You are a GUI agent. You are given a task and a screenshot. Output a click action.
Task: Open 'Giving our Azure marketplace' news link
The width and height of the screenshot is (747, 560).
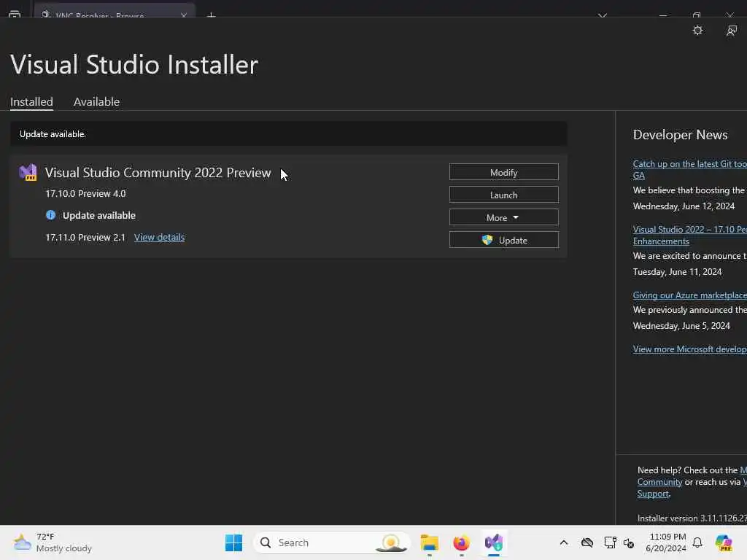(689, 295)
